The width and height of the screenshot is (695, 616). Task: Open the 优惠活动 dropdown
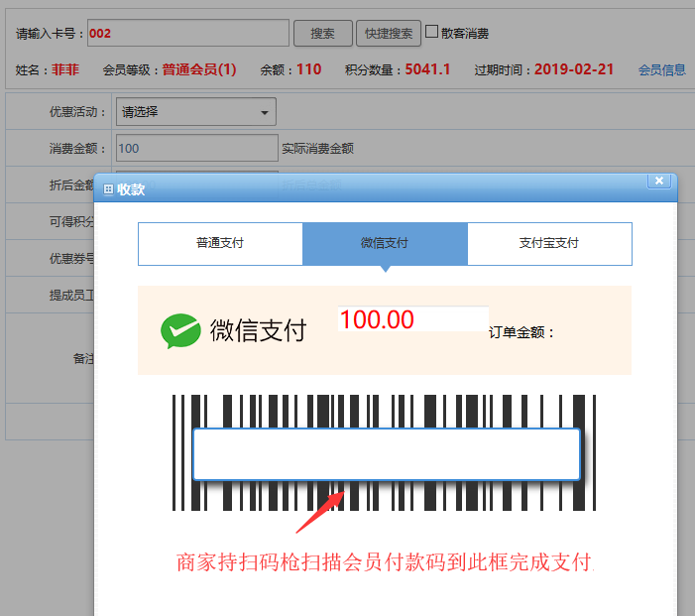pos(196,112)
